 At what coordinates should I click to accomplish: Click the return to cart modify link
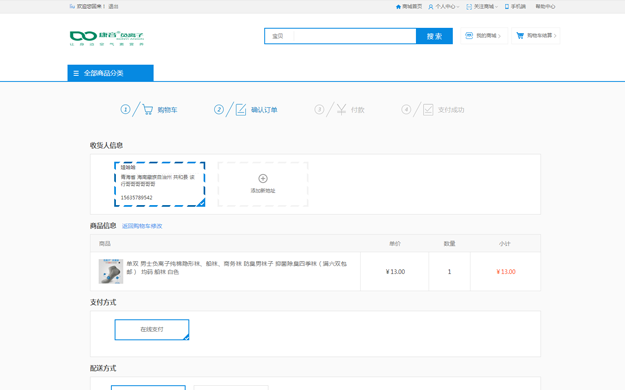142,226
